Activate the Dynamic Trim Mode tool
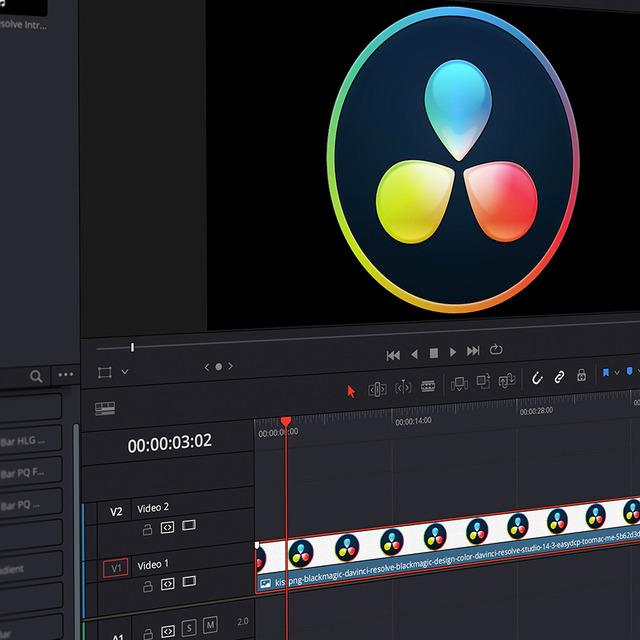Viewport: 640px width, 640px height. point(403,387)
